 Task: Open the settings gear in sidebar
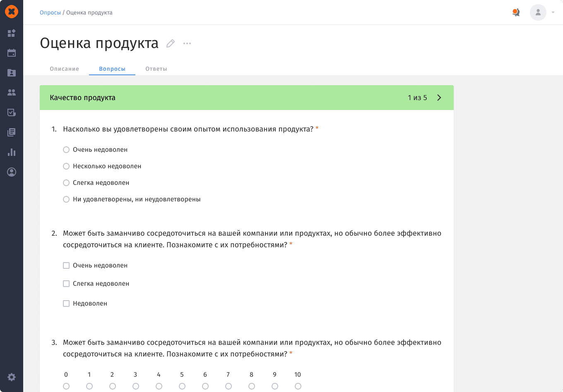coord(12,377)
